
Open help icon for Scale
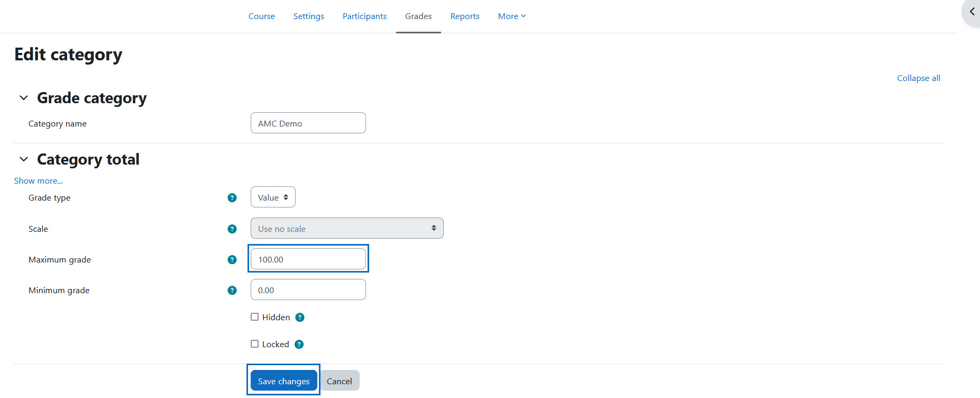pos(232,229)
